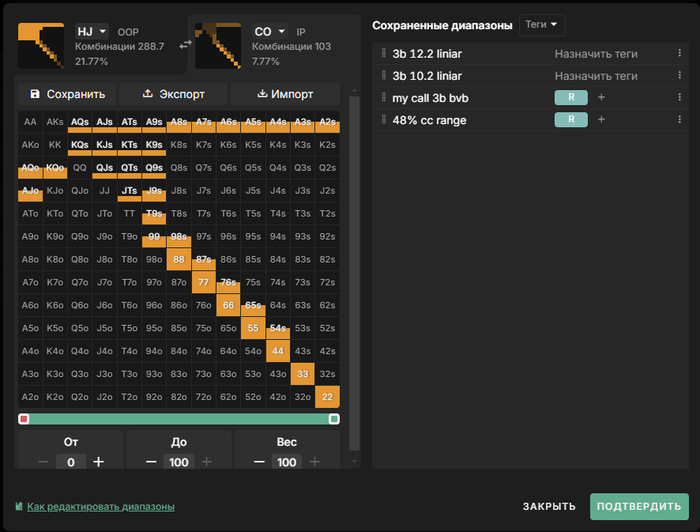Increase the 'Вес' weight with plus
This screenshot has height=532, width=700.
(x=315, y=462)
